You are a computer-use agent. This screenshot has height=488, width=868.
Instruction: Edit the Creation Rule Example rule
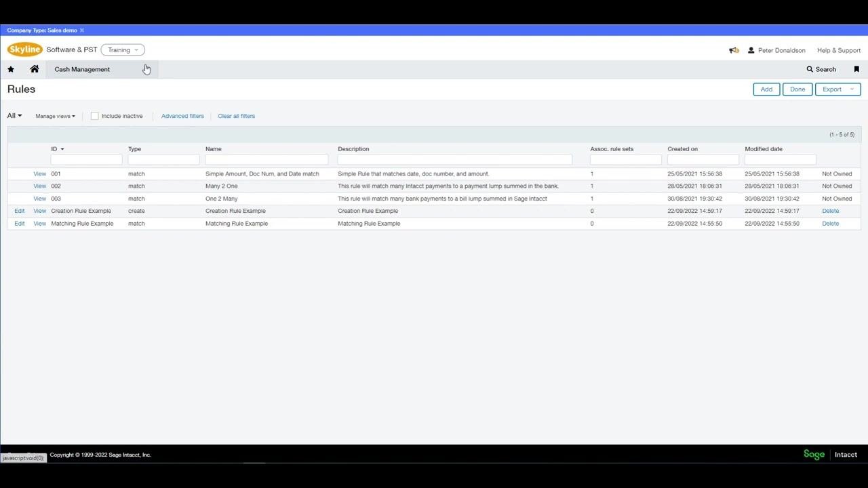tap(20, 211)
